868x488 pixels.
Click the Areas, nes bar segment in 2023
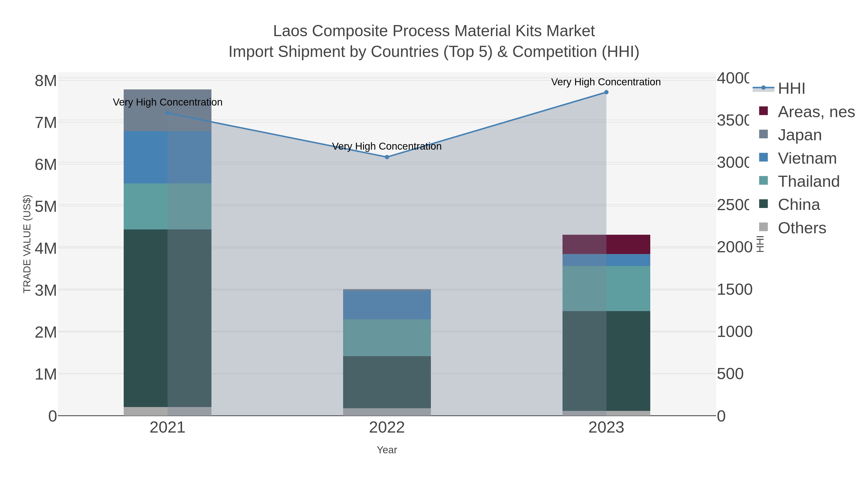(606, 245)
